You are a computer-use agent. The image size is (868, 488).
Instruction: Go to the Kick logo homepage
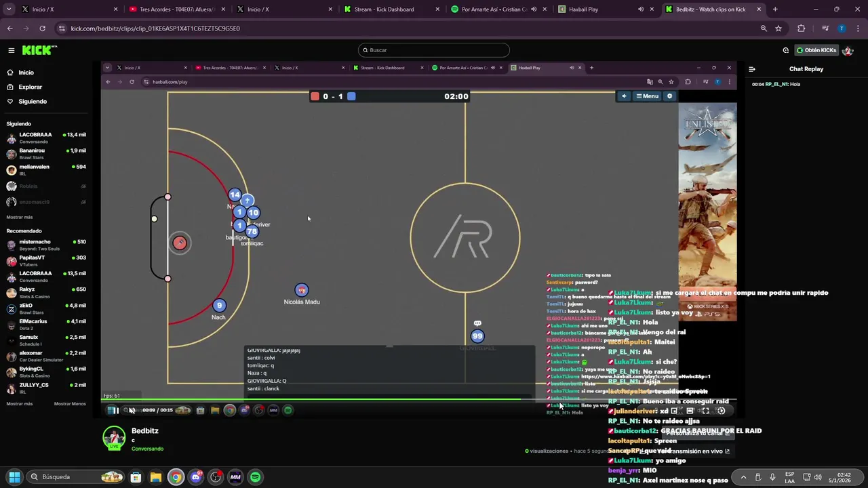(x=39, y=50)
